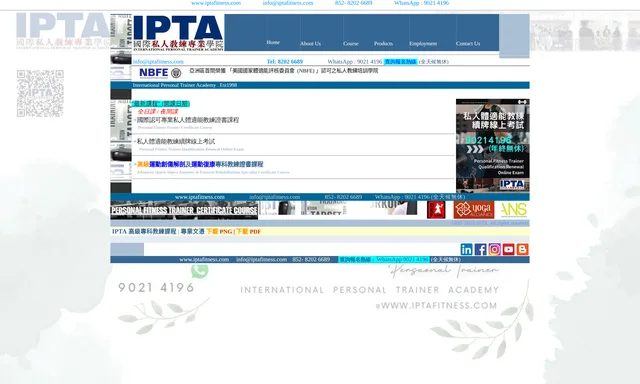Click www.iptafitness.com in the middle blue bar

point(200,197)
